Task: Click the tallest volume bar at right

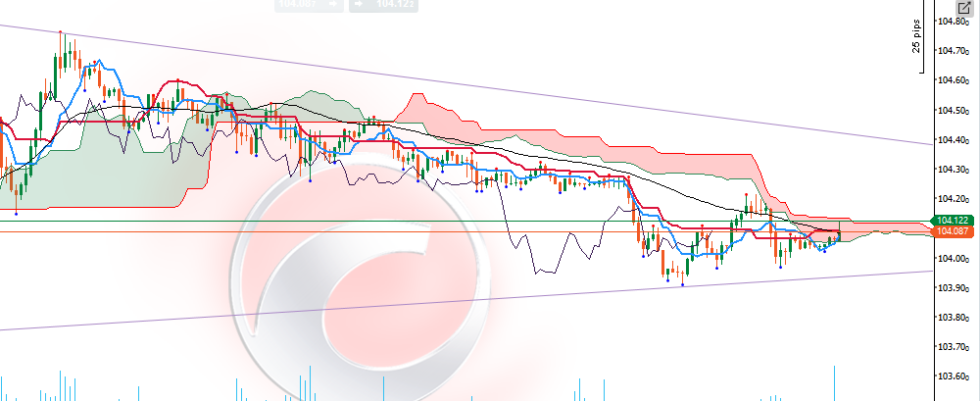Action: pos(835,382)
